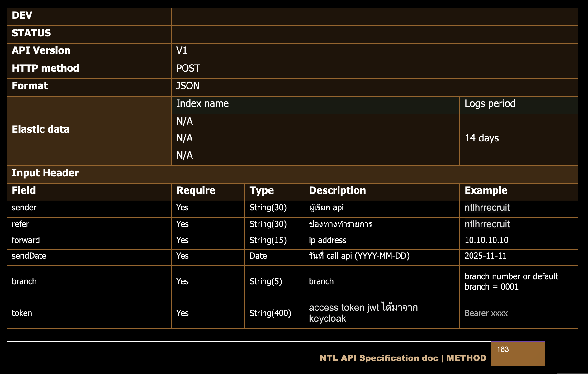
Task: Click the String(5) type of branch
Action: pos(266,281)
